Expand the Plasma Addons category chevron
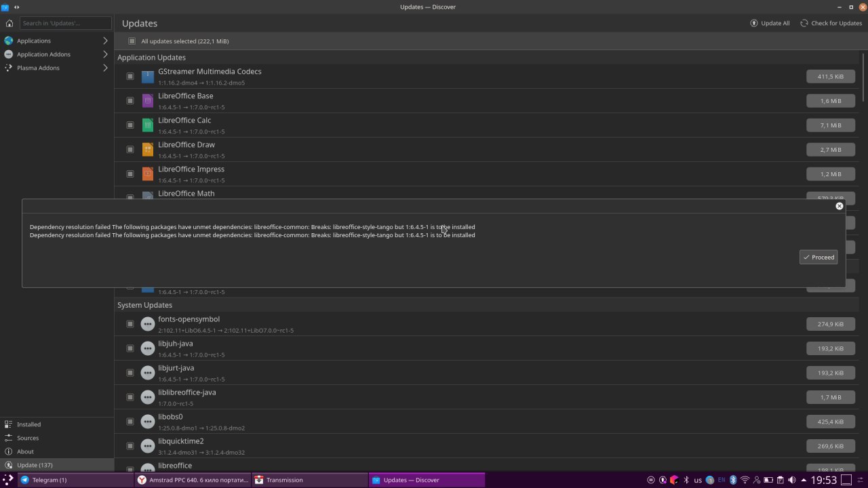Viewport: 868px width, 488px height. pos(105,68)
